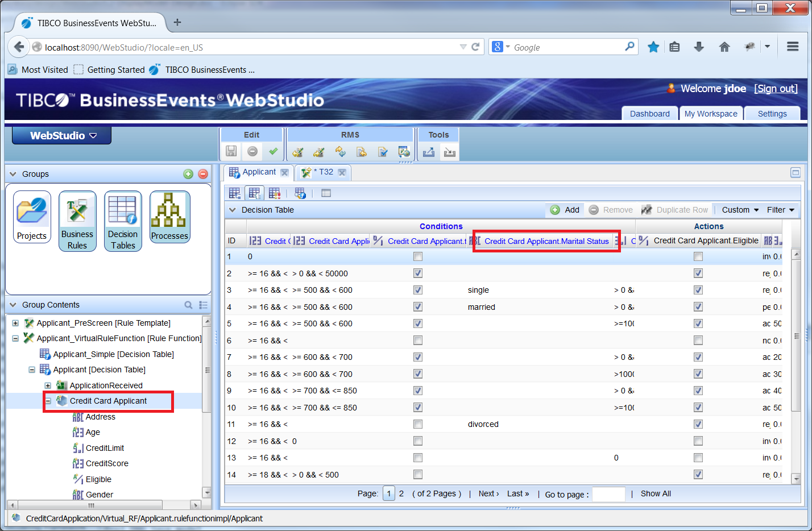Open the Custom dropdown menu
The height and width of the screenshot is (531, 812).
740,210
